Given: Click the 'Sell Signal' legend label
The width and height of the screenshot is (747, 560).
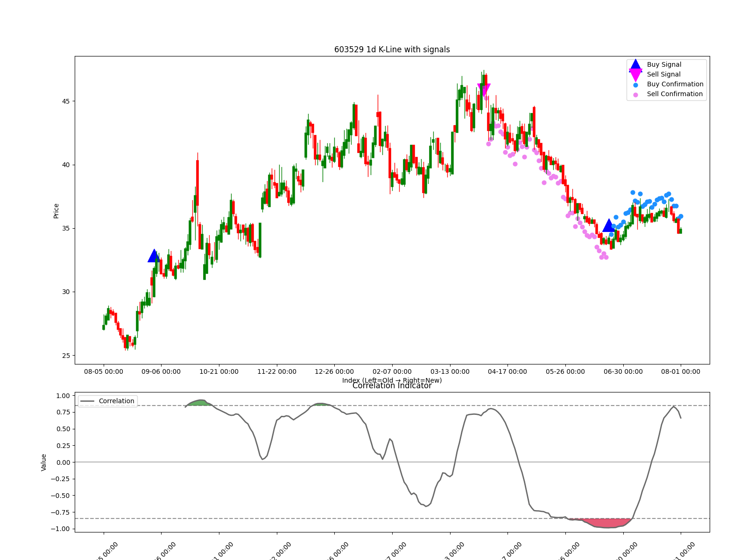Looking at the screenshot, I should point(663,75).
